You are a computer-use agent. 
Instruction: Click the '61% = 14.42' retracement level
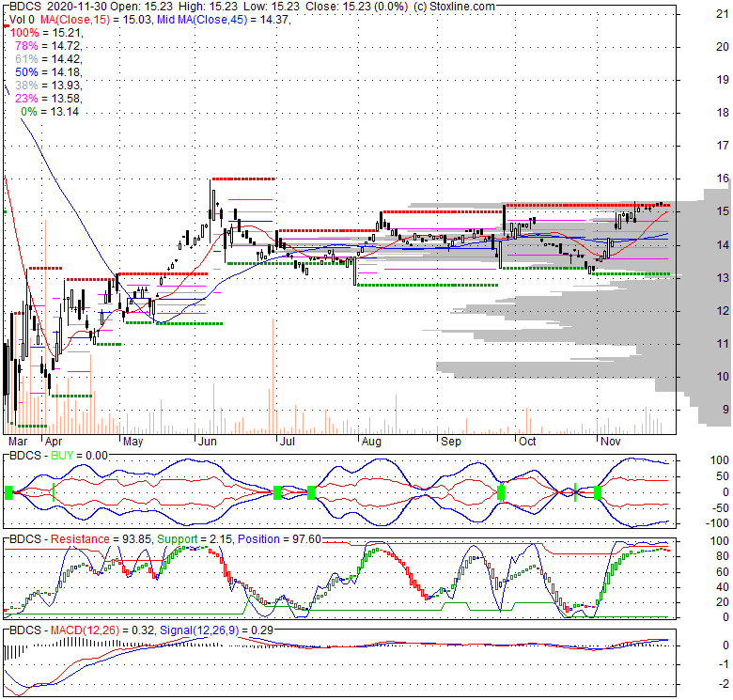point(49,59)
